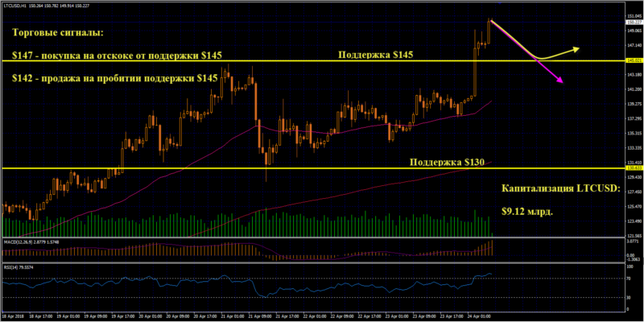Click the 143.180 price axis label
This screenshot has height=322, width=644.
coord(633,75)
